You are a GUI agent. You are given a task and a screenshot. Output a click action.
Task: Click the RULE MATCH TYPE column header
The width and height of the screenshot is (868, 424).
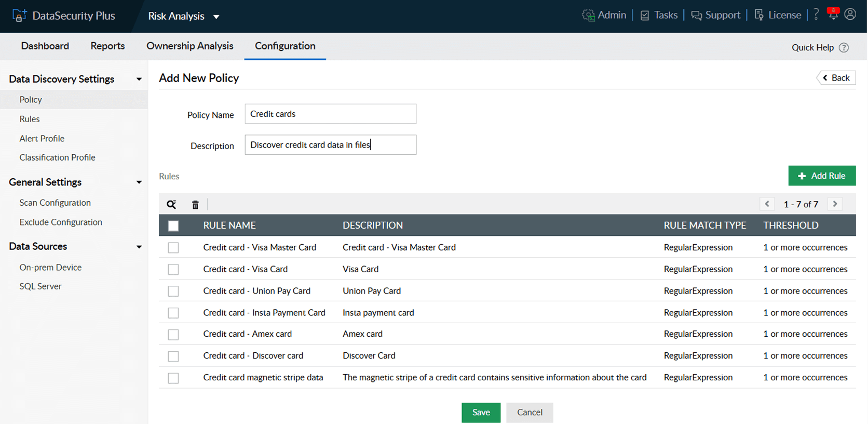(705, 226)
